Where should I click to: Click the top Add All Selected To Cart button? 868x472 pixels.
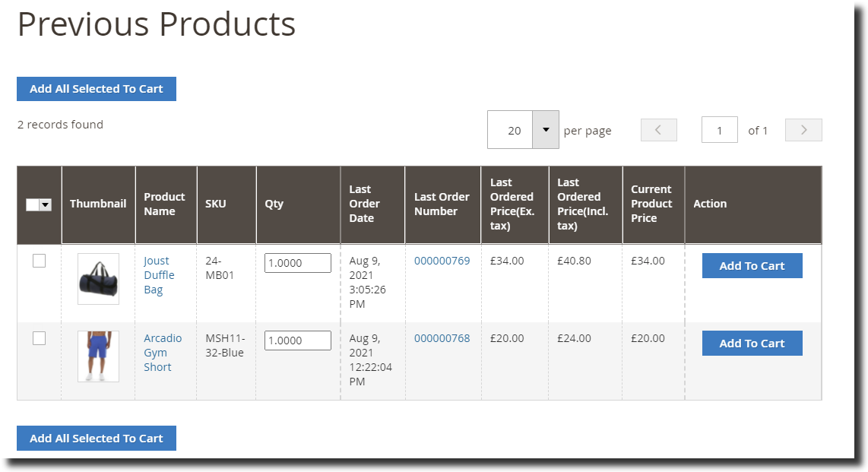(x=97, y=89)
